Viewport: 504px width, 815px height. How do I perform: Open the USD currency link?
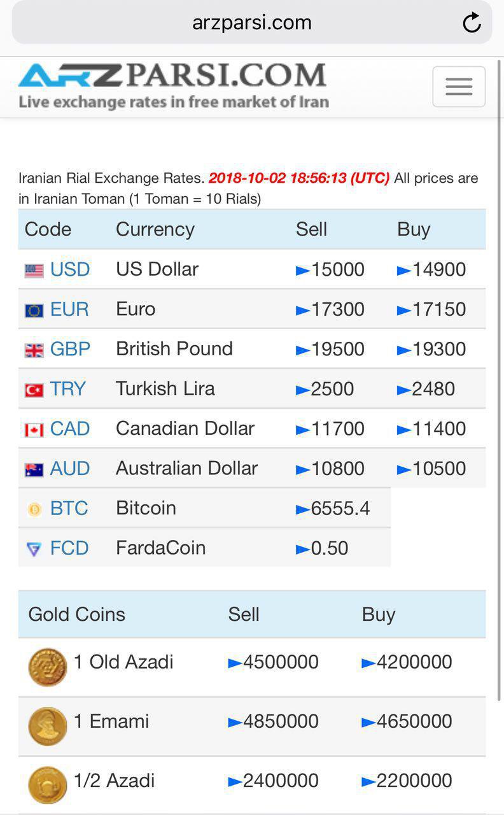coord(70,269)
